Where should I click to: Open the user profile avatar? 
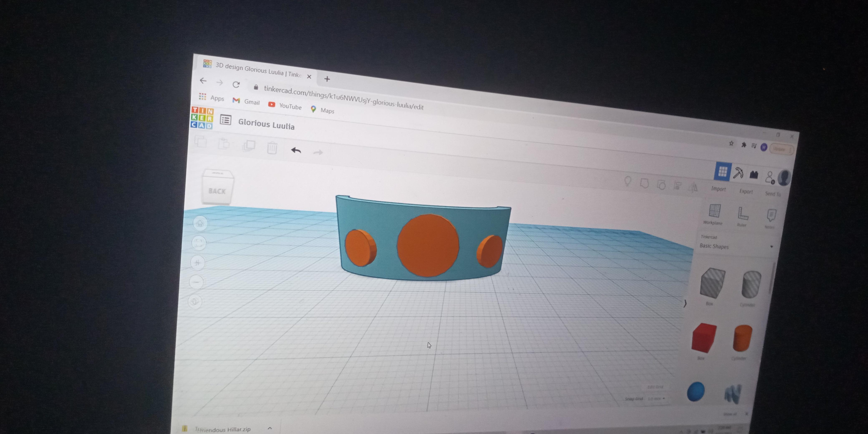click(x=785, y=178)
